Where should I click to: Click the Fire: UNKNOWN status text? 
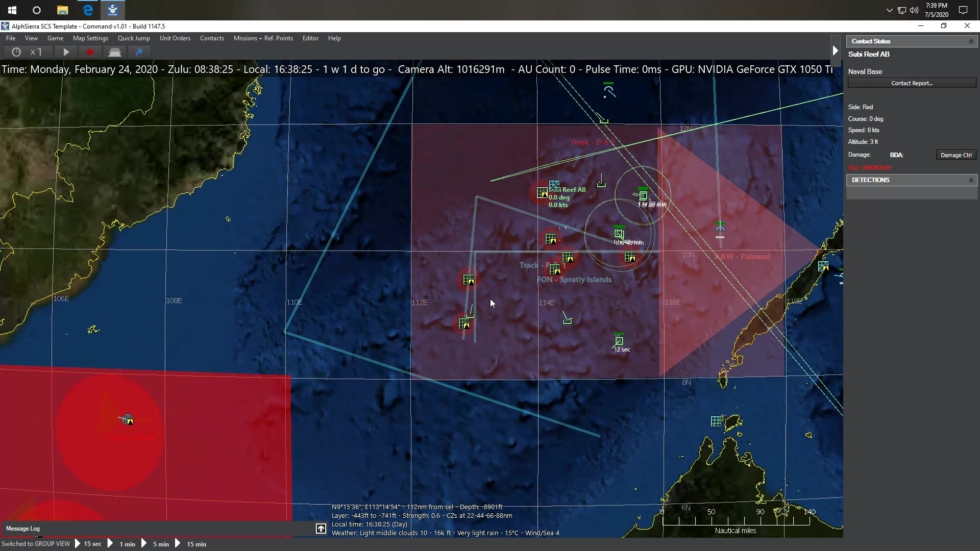(870, 168)
